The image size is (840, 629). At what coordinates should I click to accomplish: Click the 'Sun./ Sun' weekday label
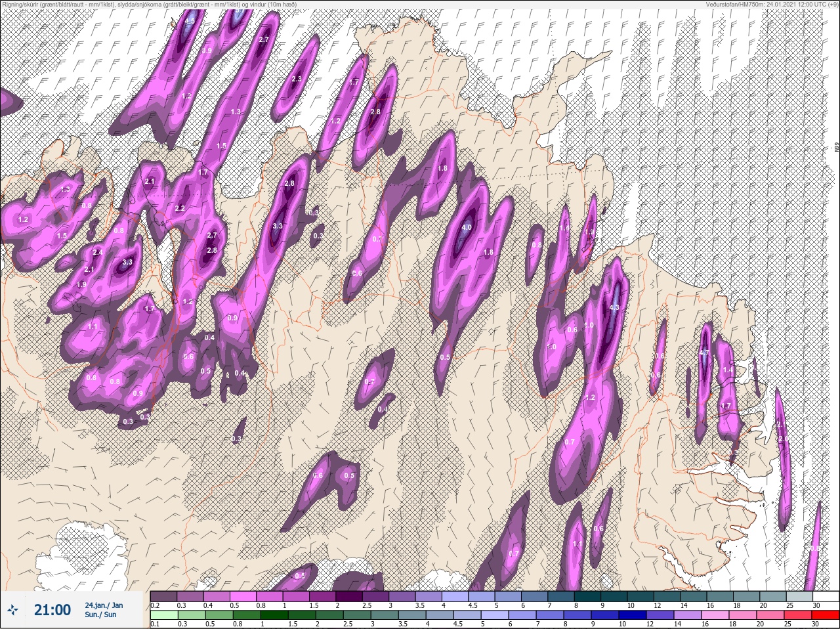point(100,615)
